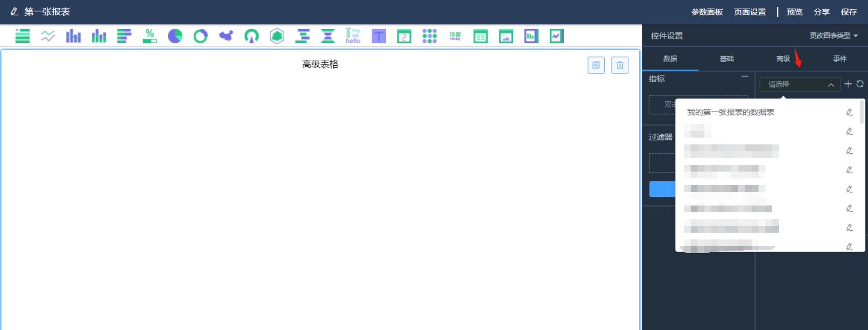
Task: Add the advanced table widget with header
Action: click(480, 36)
